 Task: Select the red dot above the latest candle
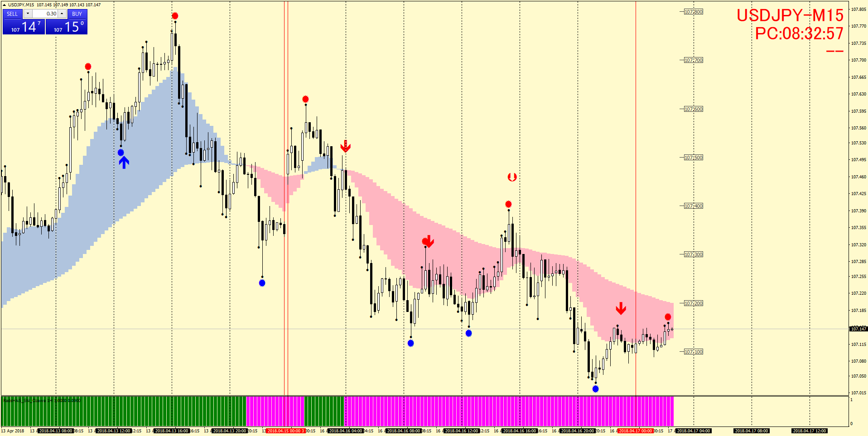[668, 317]
